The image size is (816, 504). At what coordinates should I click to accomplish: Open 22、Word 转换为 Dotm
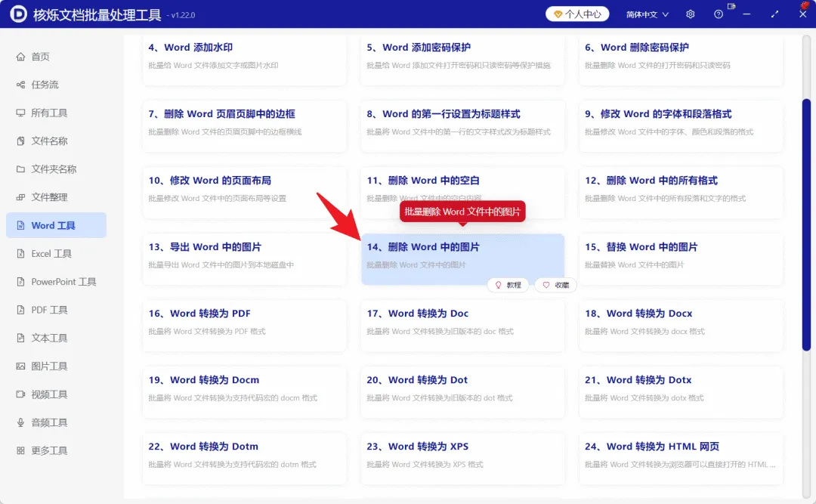click(x=245, y=459)
